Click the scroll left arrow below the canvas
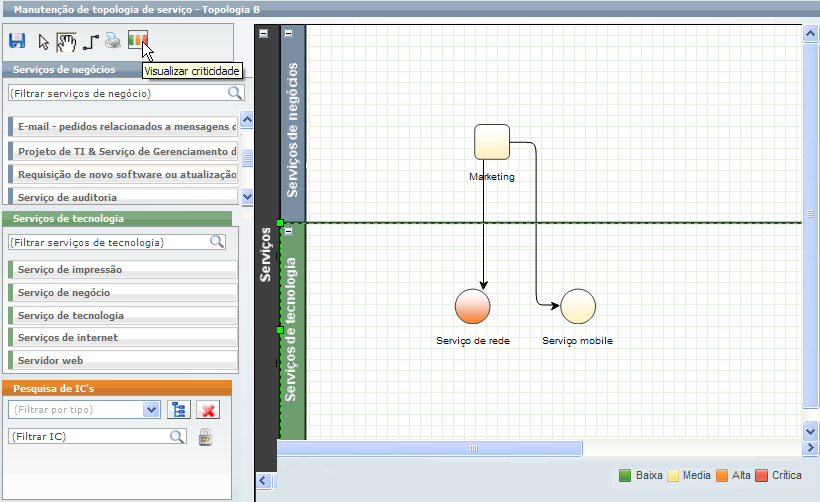820x502 pixels. click(264, 481)
